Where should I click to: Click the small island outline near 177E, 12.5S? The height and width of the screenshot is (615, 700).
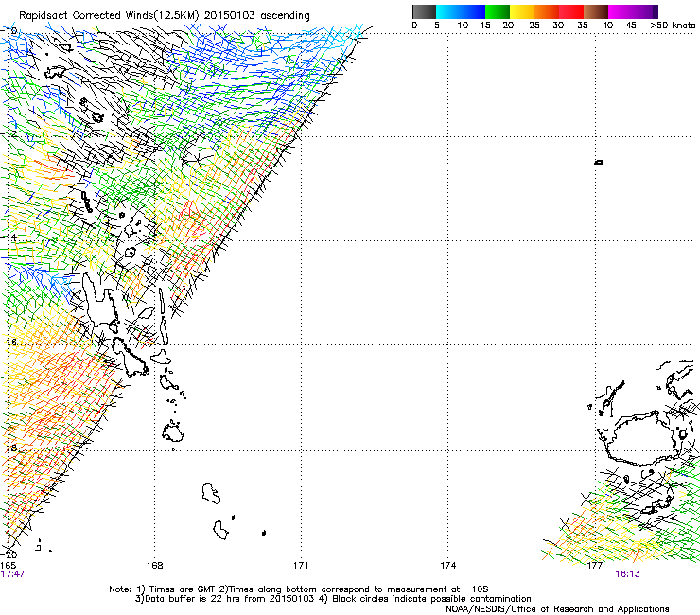[599, 162]
